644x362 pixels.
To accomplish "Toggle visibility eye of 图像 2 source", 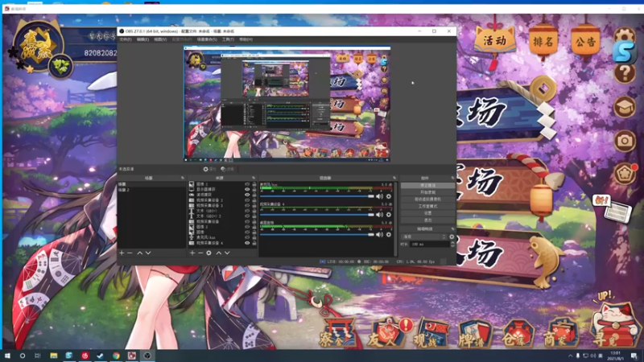I will (247, 184).
